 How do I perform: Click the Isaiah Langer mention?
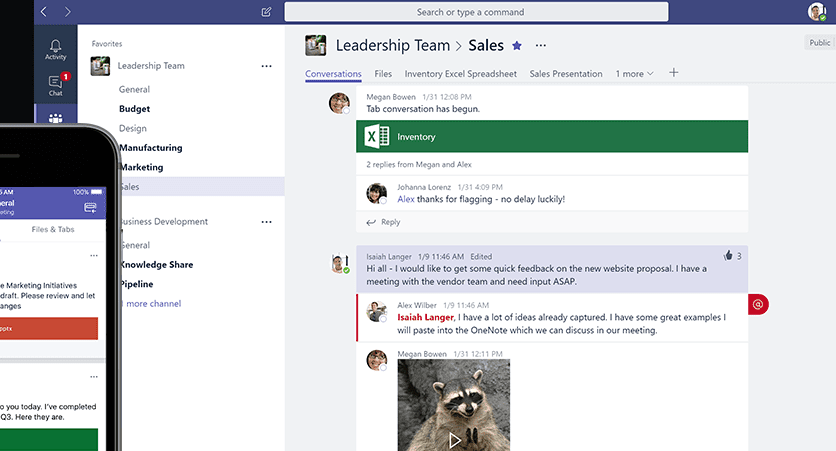point(425,318)
